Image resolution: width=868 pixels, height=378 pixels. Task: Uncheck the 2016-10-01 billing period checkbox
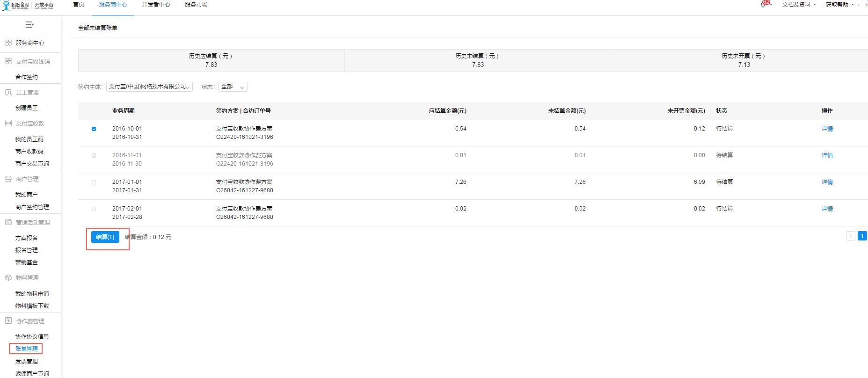pos(94,129)
